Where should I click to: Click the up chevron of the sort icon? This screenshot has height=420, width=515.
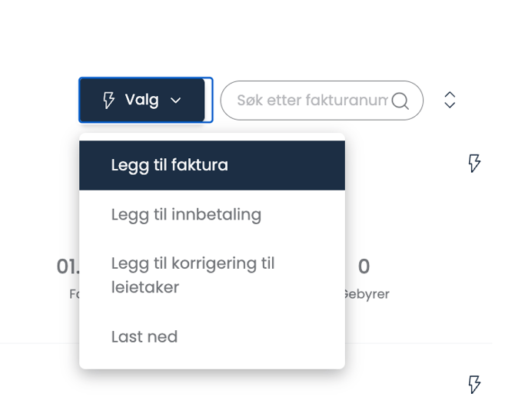(x=450, y=95)
